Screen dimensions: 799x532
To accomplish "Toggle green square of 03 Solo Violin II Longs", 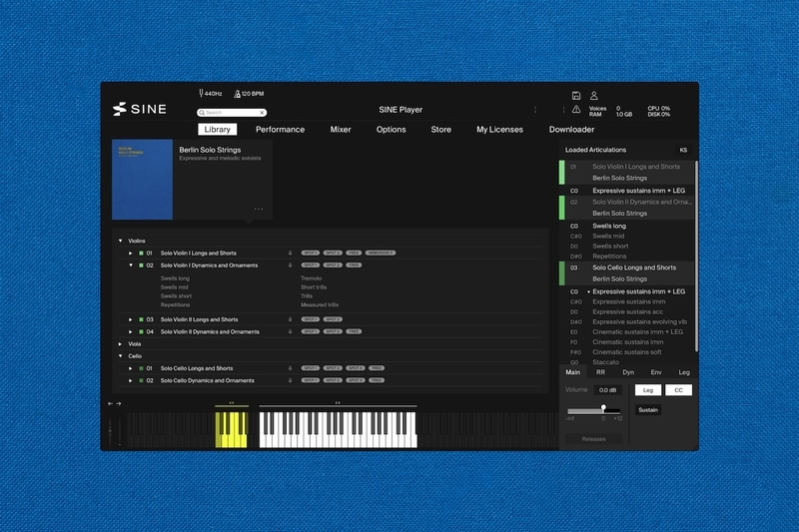I will 141,319.
